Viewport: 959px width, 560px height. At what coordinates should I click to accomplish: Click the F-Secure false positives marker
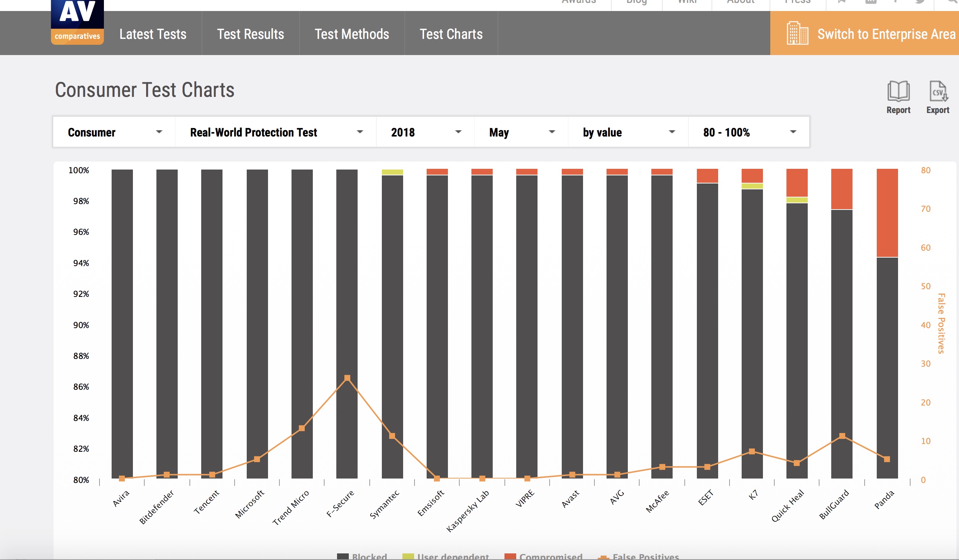point(347,378)
